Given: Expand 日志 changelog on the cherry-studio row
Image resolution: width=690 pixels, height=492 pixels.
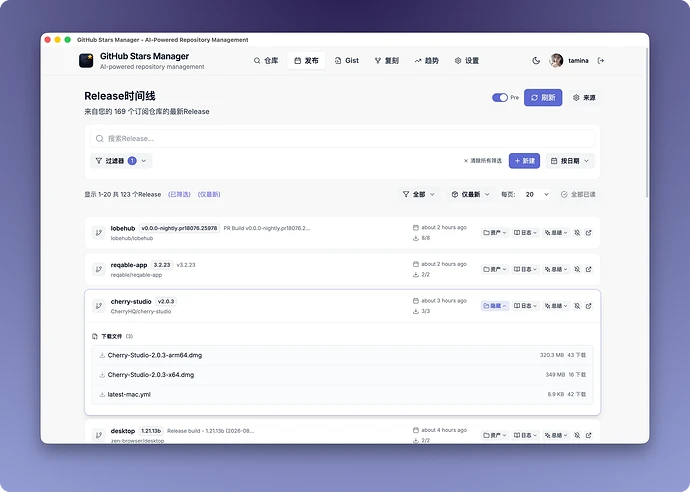Looking at the screenshot, I should tap(525, 305).
